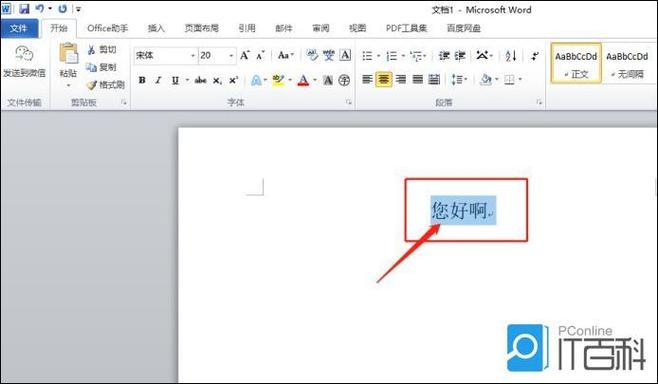This screenshot has width=658, height=384.
Task: Toggle underline formatting
Action: click(x=175, y=80)
